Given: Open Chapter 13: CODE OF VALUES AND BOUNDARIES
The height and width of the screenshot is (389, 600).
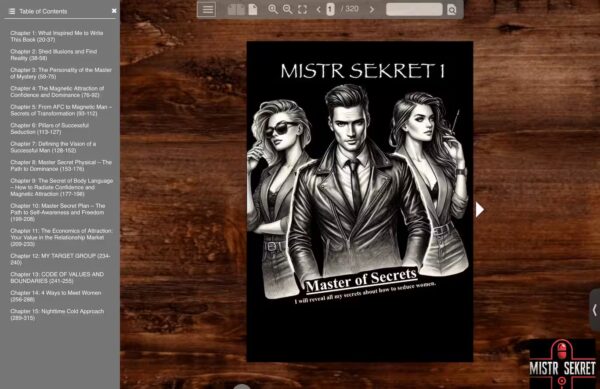Looking at the screenshot, I should point(57,278).
